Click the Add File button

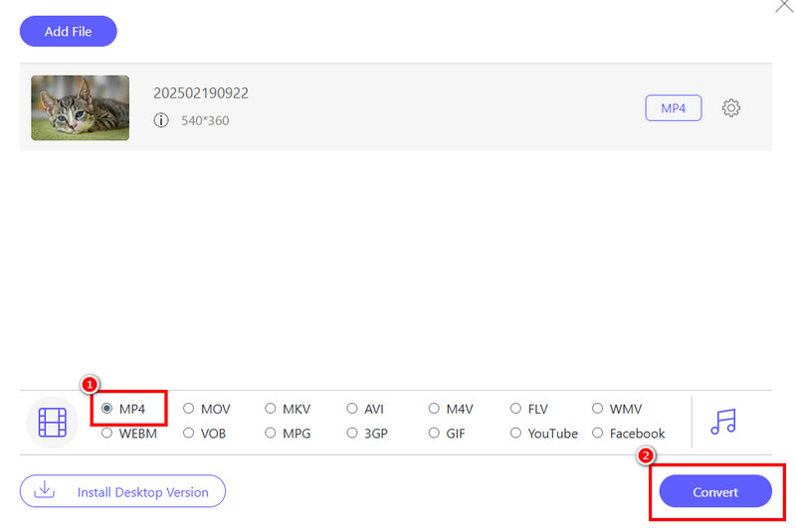(68, 32)
